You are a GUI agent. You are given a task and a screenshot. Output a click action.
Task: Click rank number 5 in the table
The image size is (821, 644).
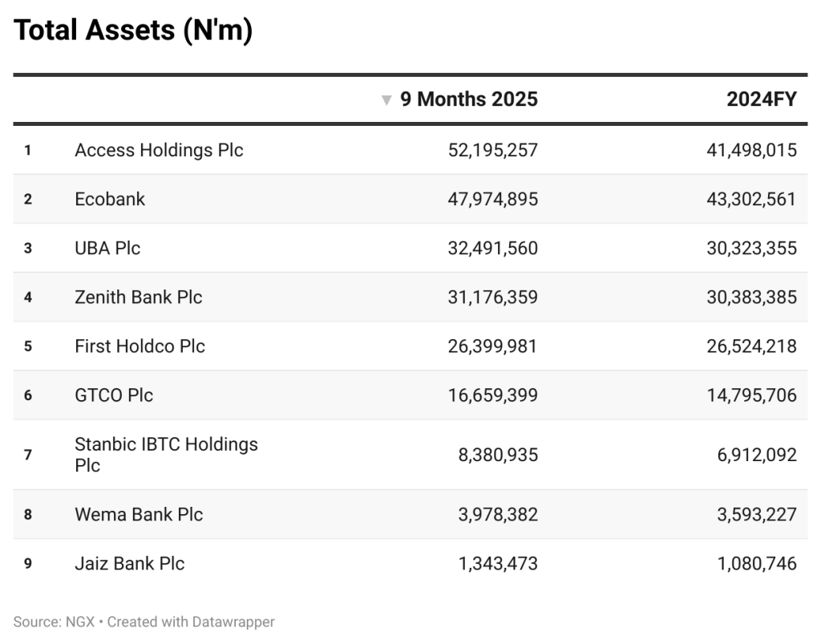point(28,346)
